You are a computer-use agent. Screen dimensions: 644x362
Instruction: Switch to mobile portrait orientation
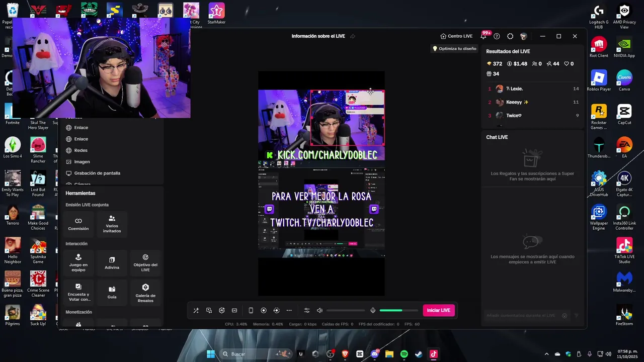[251, 310]
